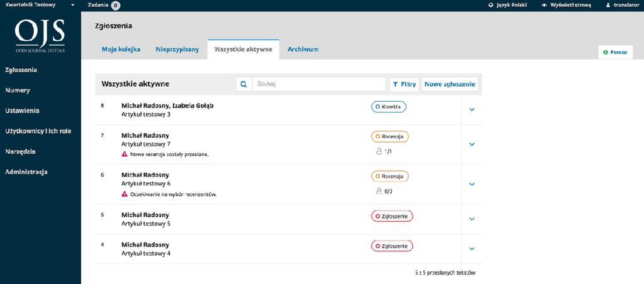
Task: Open the Pomoc help button
Action: 615,53
